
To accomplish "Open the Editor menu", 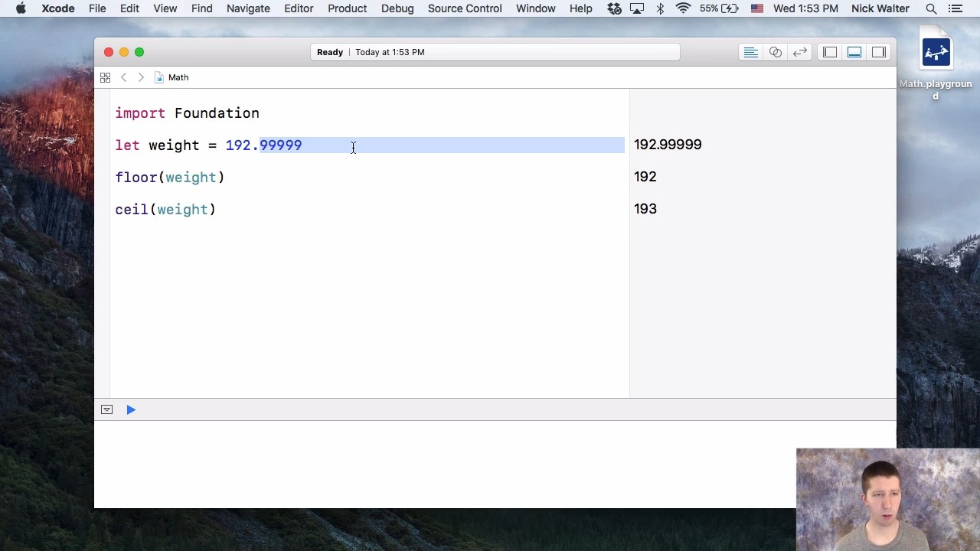I will pos(299,8).
